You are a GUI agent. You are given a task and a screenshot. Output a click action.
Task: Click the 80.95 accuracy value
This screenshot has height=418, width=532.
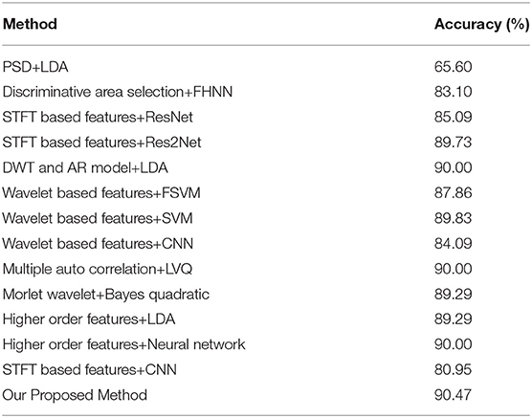pyautogui.click(x=453, y=370)
